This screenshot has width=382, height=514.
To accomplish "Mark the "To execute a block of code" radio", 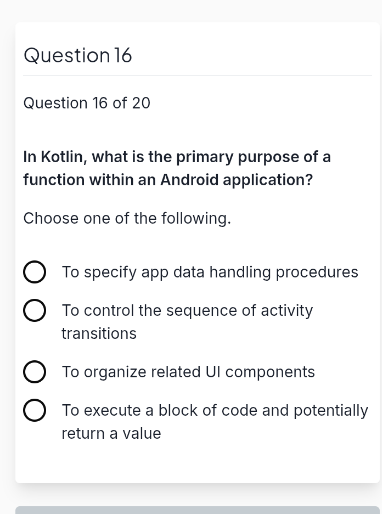I will click(35, 410).
